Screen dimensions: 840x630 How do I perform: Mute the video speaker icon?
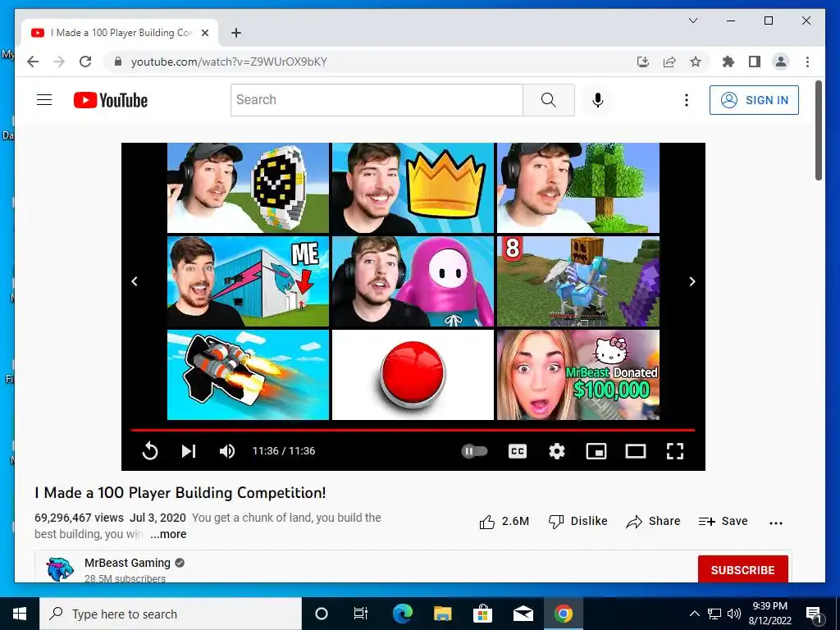coord(227,451)
